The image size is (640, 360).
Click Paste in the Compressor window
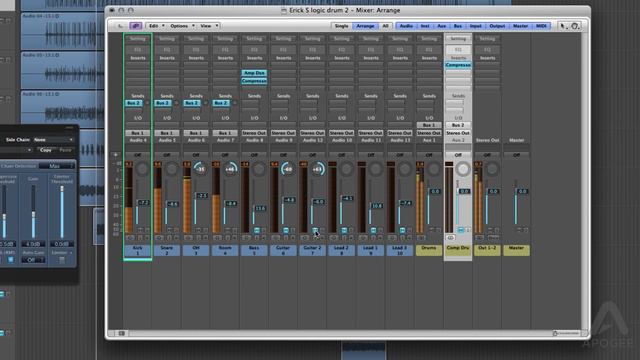65,150
